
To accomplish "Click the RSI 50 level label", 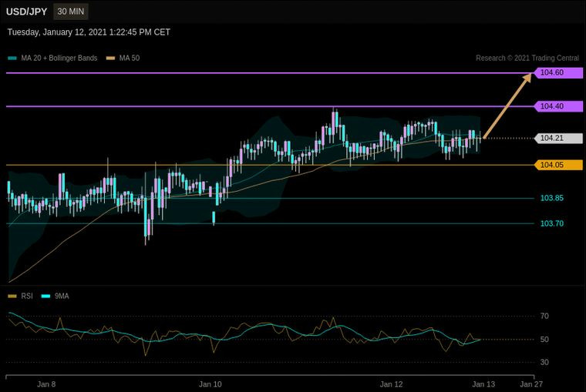I will 544,340.
